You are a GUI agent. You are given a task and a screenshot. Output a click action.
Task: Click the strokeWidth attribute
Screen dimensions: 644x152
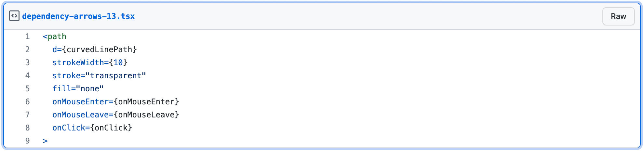click(x=78, y=63)
